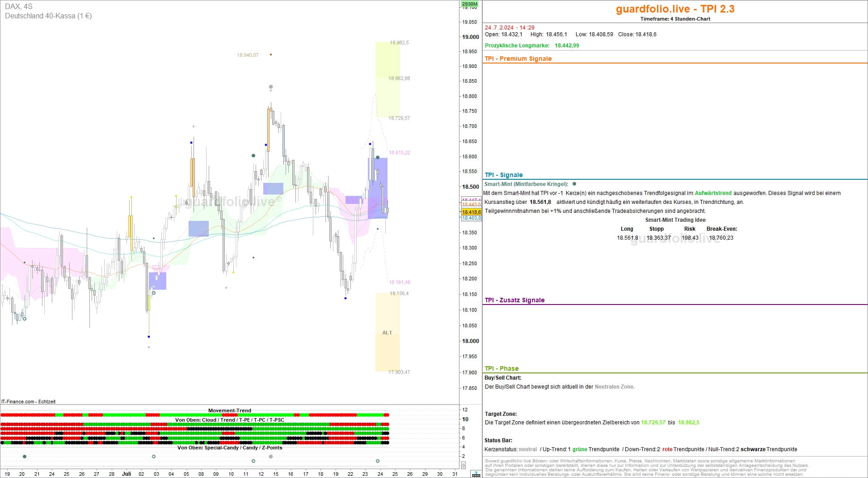Image resolution: width=868 pixels, height=478 pixels.
Task: Click the Status Bar: label
Action: 498,440
